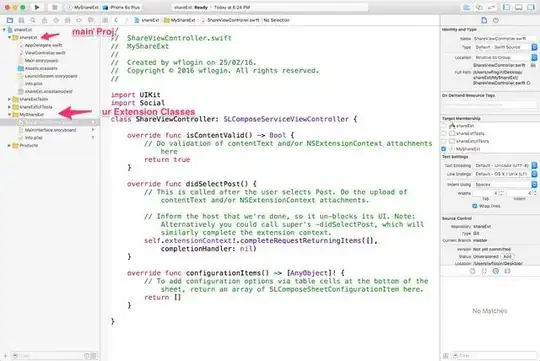The image size is (540, 361).
Task: Click the Add button for source control
Action: [507, 256]
